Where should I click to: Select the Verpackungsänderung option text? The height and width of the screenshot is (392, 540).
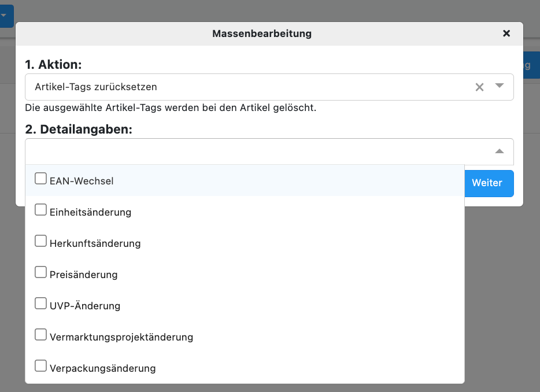(x=103, y=368)
